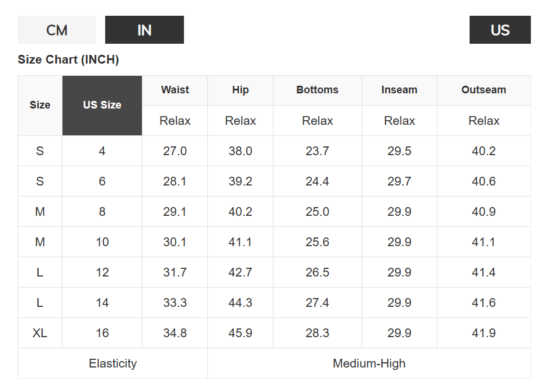Viewport: 549px width, 392px height.
Task: Click the US Size column header
Action: 102,105
